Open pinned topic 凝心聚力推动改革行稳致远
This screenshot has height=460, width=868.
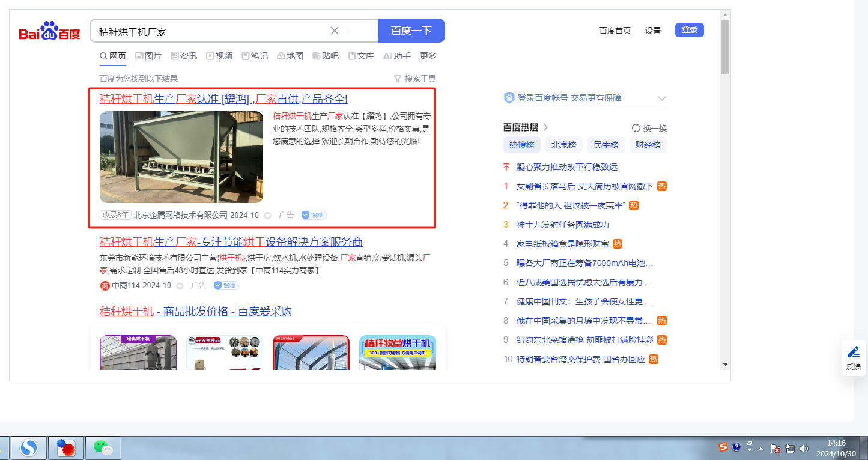click(567, 167)
